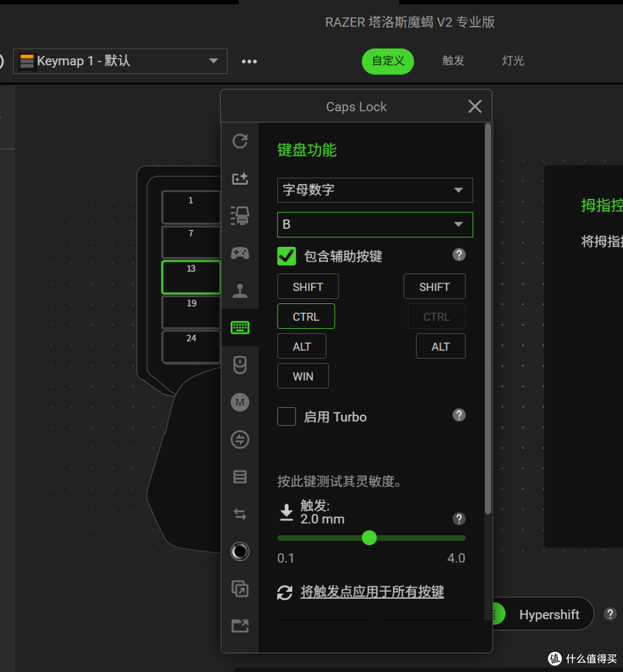Toggle the left SHIFT modifier
Screen dimensions: 623x672
pos(307,286)
